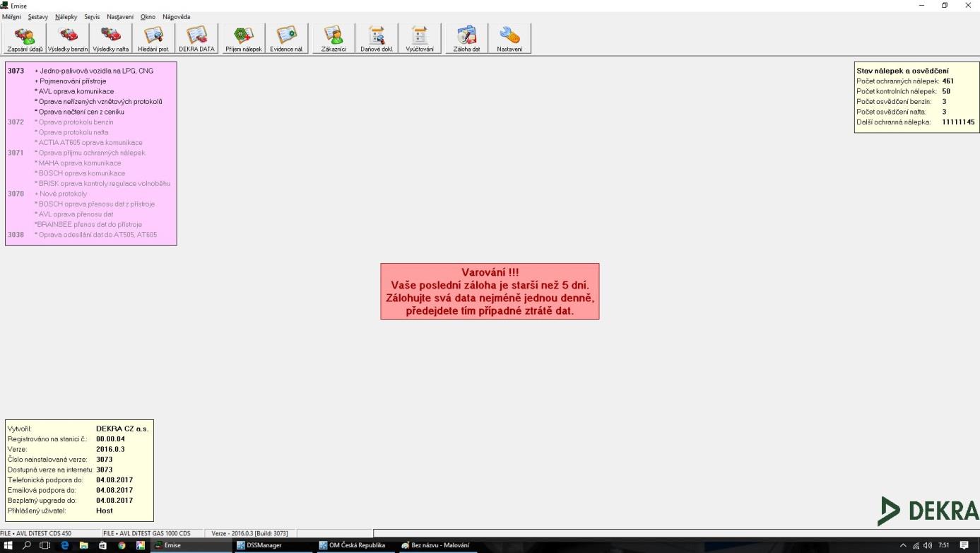Viewport: 980px width, 553px height.
Task: Click 'Telefonická podpora do' date 04.08.2017
Action: pos(114,480)
